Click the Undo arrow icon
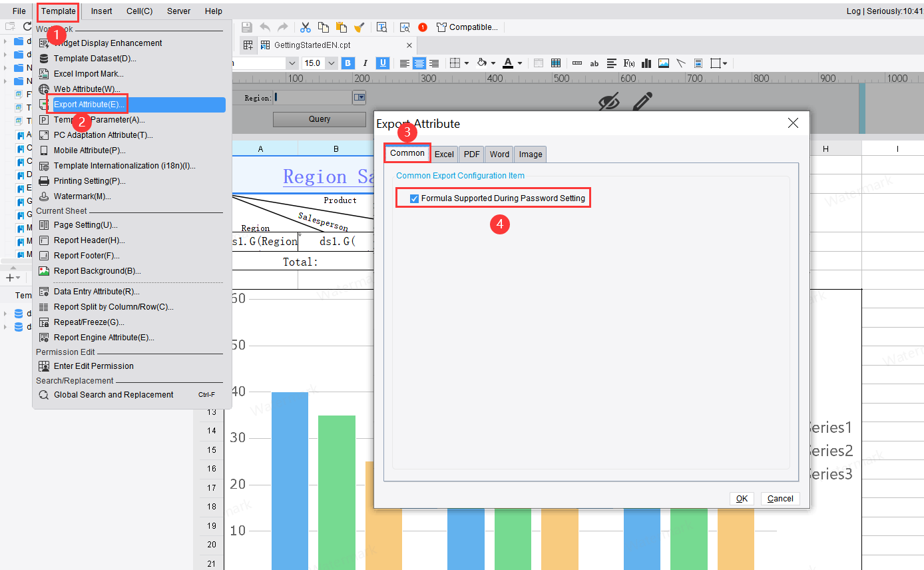This screenshot has height=570, width=924. [265, 27]
